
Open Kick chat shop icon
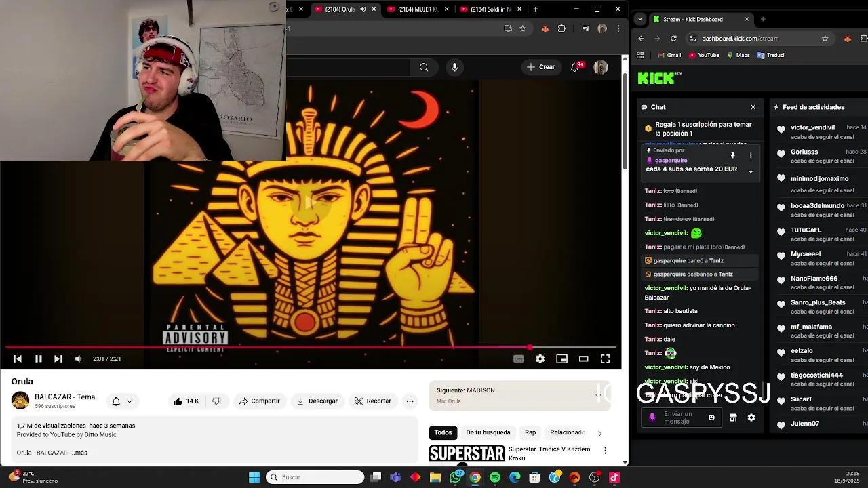click(733, 418)
